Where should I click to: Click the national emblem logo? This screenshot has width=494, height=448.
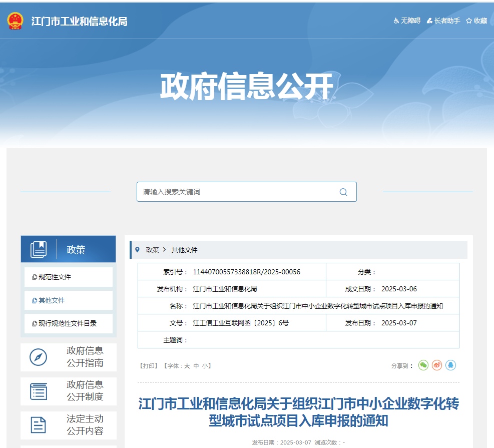15,21
